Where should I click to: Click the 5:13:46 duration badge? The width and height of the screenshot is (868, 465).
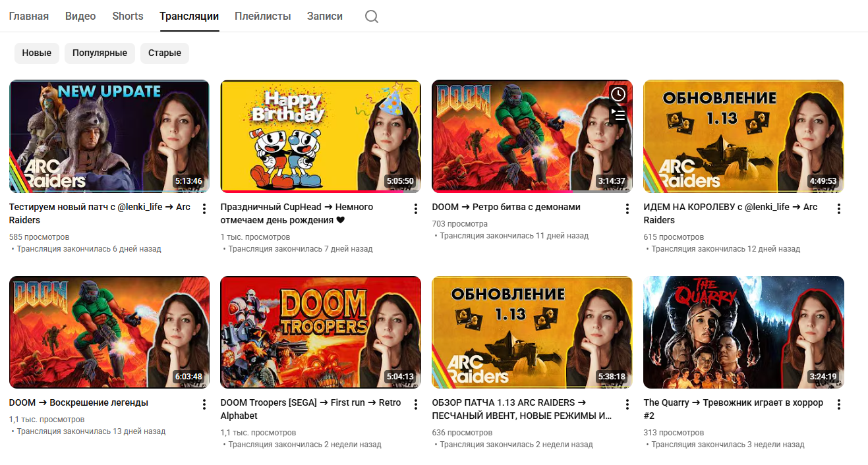click(x=188, y=181)
